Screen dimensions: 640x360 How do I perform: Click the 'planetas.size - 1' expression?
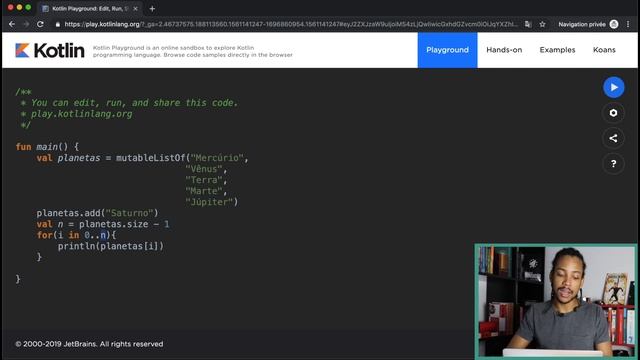[124, 224]
